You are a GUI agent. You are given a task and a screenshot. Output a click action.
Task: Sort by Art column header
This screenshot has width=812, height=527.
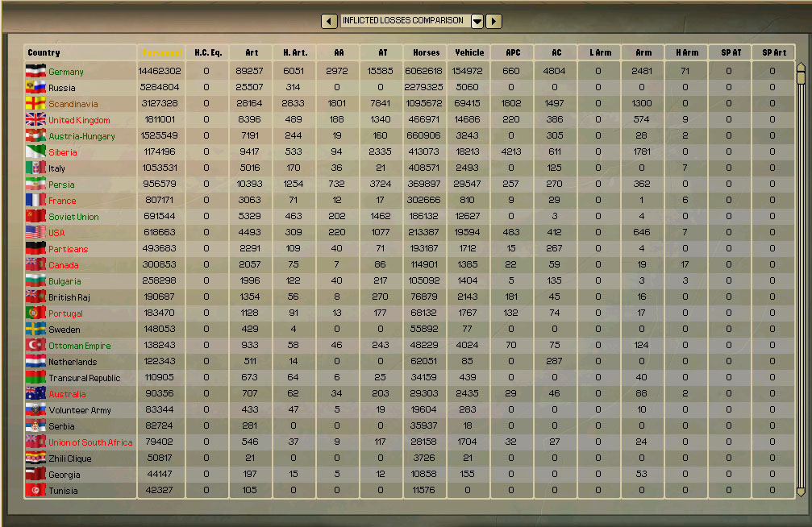(251, 53)
